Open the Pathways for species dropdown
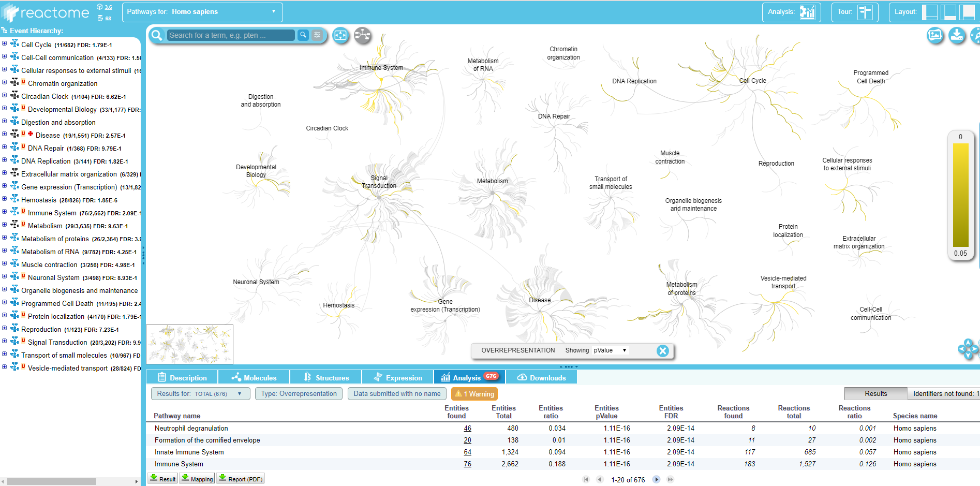980x486 pixels. click(202, 12)
